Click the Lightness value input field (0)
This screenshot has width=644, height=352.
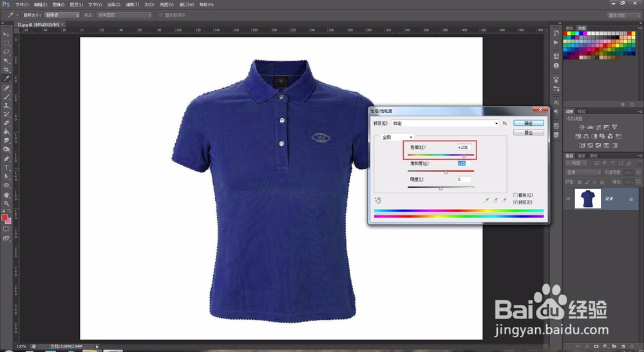pyautogui.click(x=463, y=179)
